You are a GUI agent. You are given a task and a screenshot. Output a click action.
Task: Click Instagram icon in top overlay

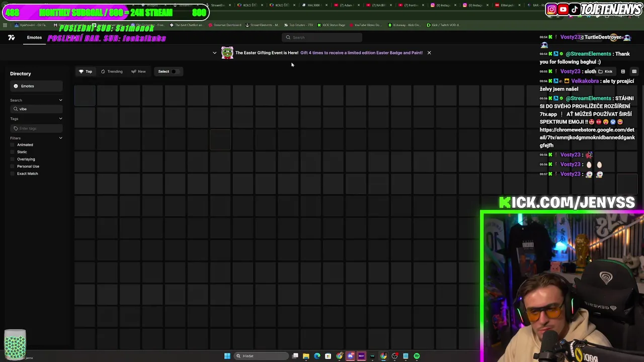pyautogui.click(x=551, y=10)
